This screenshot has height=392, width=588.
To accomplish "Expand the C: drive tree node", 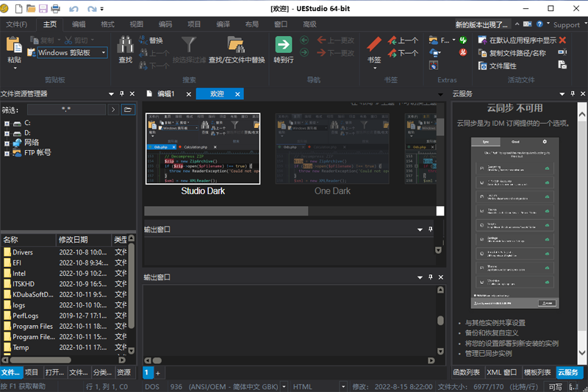I will (7, 123).
